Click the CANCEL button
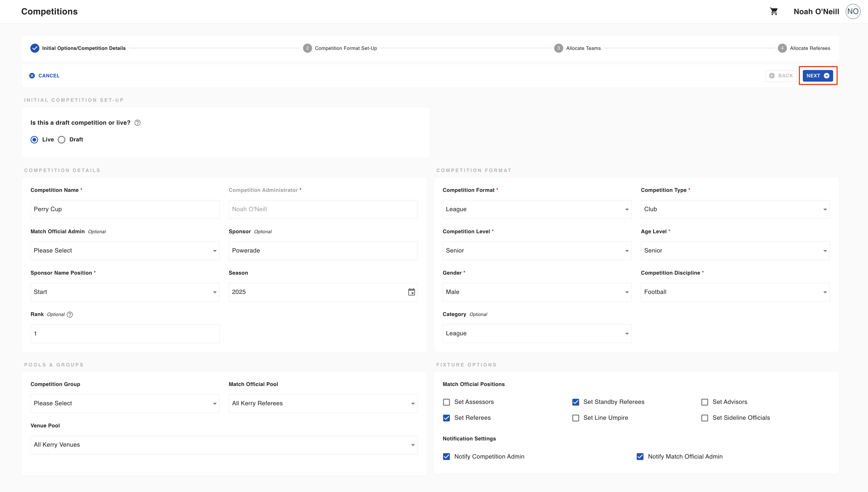The height and width of the screenshot is (492, 868). tap(44, 76)
